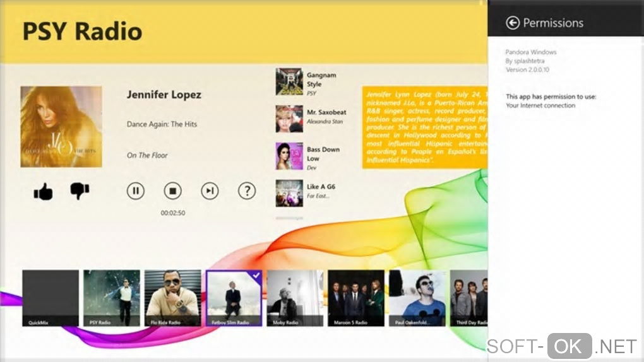Screen dimensions: 644x362
Task: Click the Jennifer Lopez artist name
Action: 164,95
